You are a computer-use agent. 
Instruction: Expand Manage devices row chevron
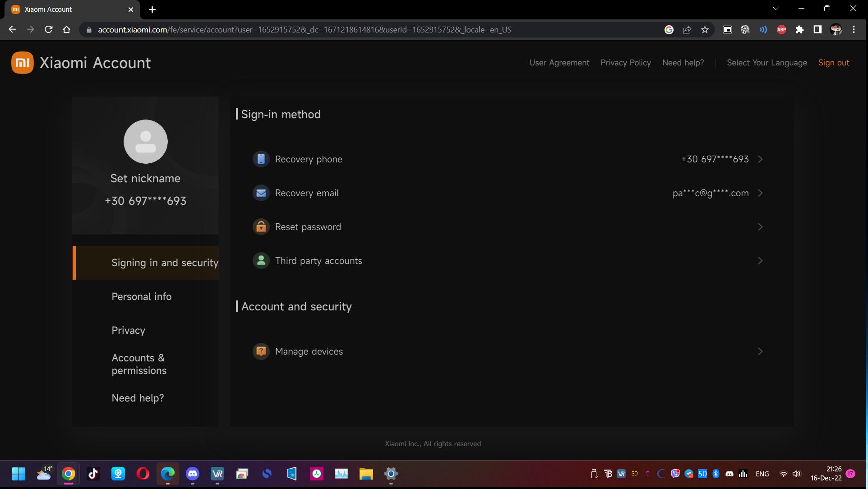[x=760, y=351]
